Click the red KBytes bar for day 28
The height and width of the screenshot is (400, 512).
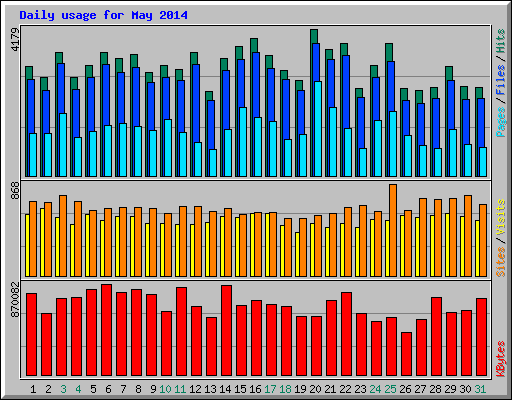coord(437,337)
